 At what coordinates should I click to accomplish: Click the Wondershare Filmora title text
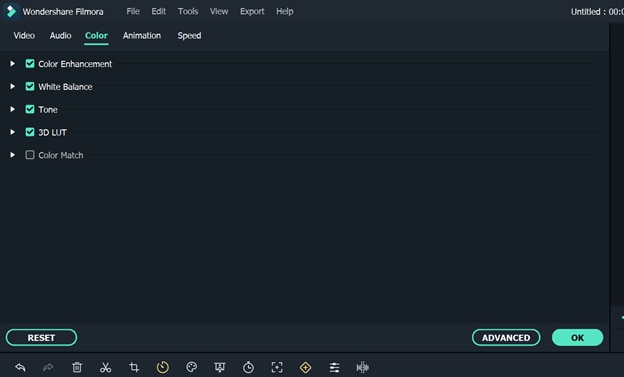pos(63,12)
